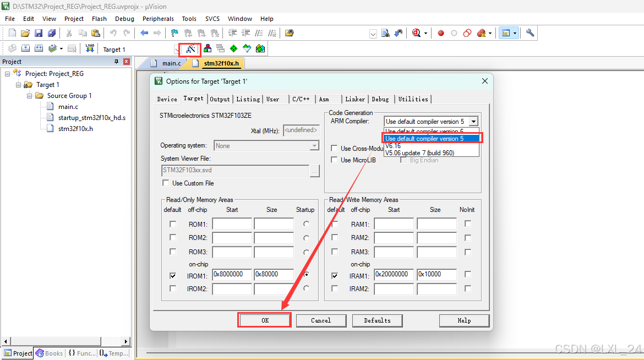Image resolution: width=644 pixels, height=360 pixels.
Task: Kill all breakpoints icon
Action: 481,33
